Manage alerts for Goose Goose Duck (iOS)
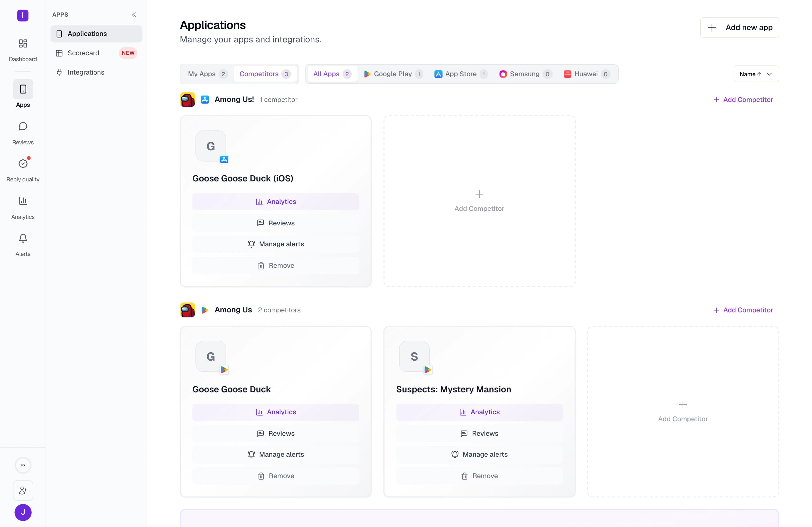This screenshot has height=527, width=812. coord(276,244)
